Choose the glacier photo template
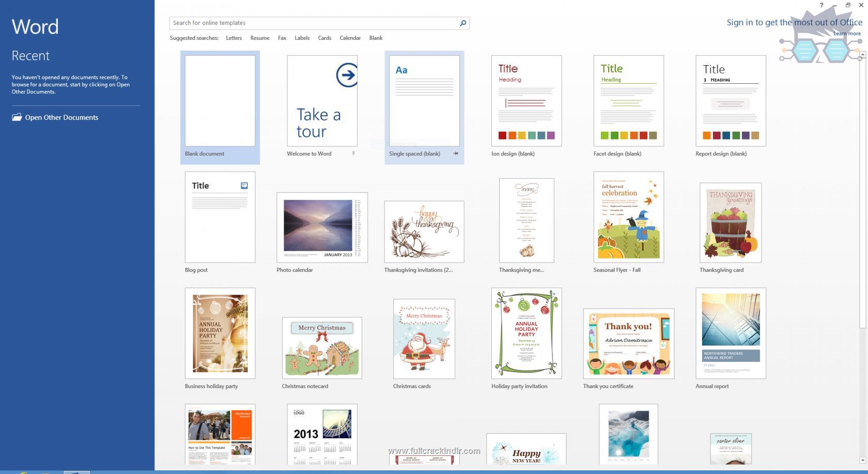The height and width of the screenshot is (474, 868). coord(629,434)
